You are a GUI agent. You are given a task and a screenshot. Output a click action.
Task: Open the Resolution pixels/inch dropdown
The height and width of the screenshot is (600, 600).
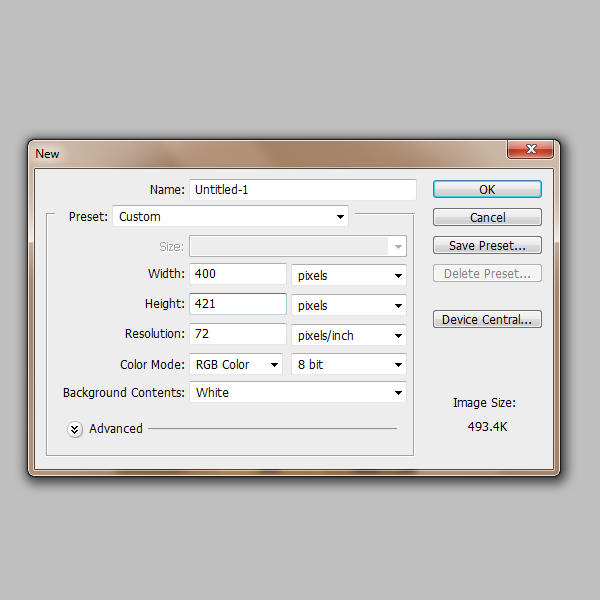click(349, 335)
